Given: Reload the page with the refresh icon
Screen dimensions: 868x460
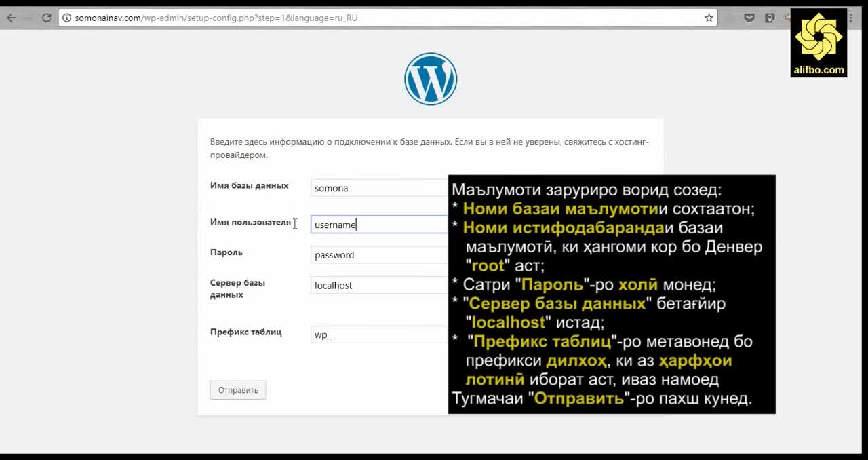Looking at the screenshot, I should 46,18.
